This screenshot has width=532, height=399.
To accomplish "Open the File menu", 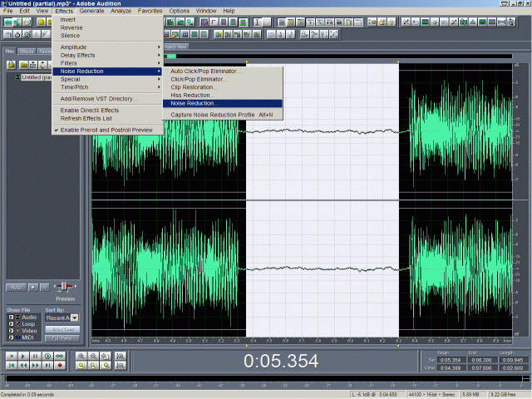I will click(7, 11).
